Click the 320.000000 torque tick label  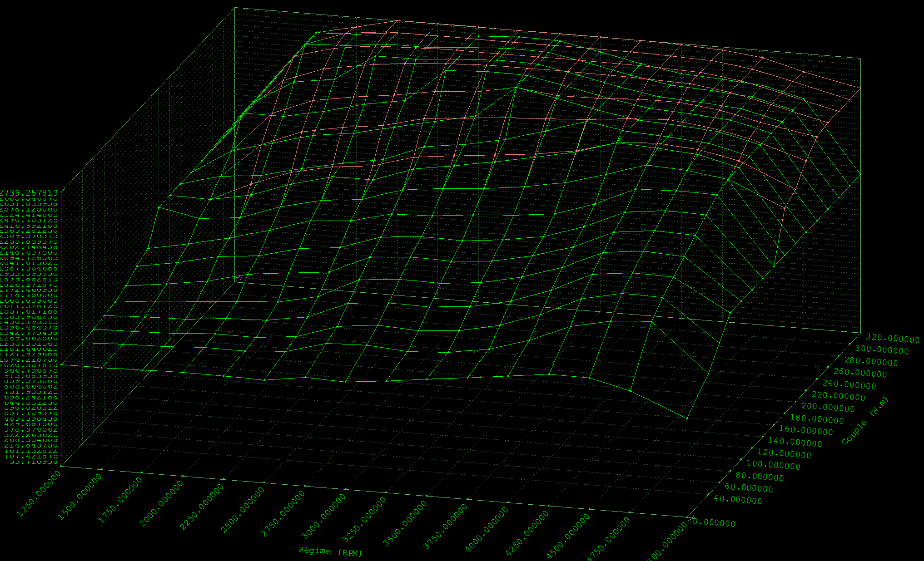[893, 339]
